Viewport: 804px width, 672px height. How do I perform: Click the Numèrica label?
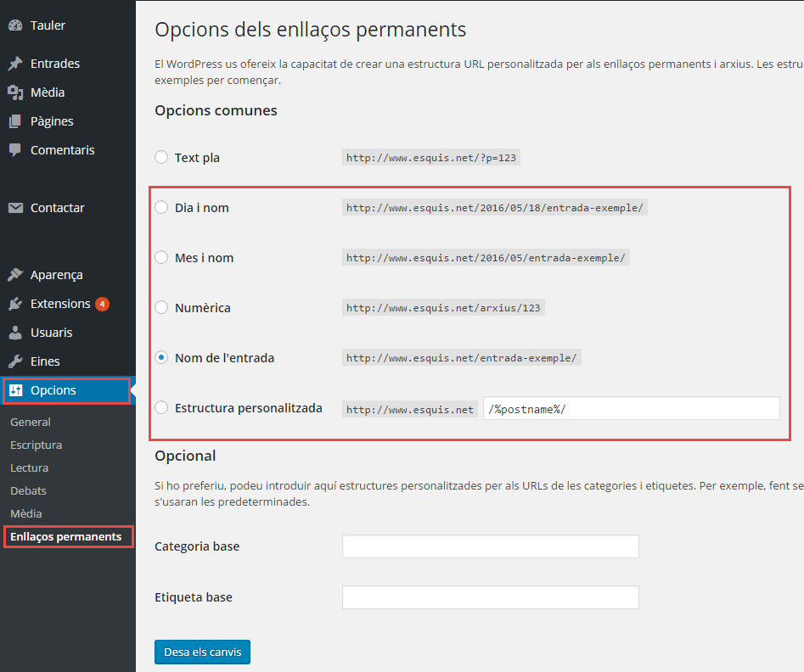(203, 307)
